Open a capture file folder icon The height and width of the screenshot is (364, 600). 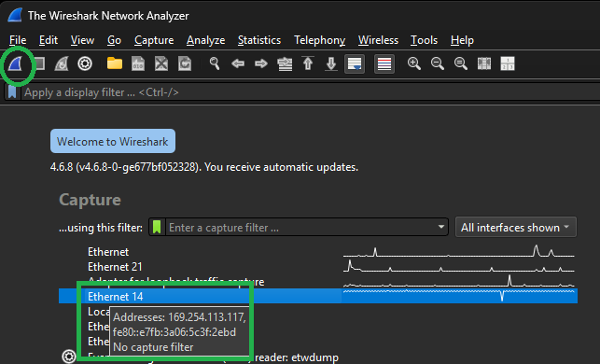[115, 63]
